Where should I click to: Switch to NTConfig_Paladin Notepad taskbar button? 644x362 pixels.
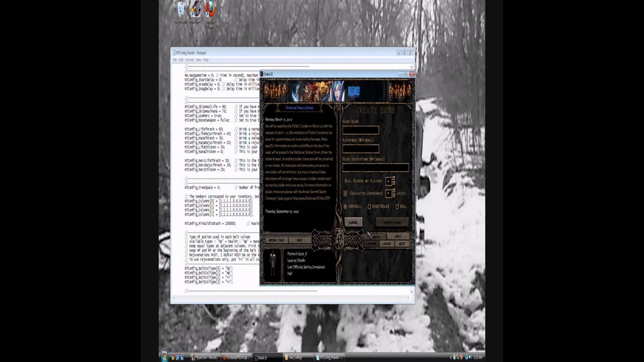tap(331, 357)
